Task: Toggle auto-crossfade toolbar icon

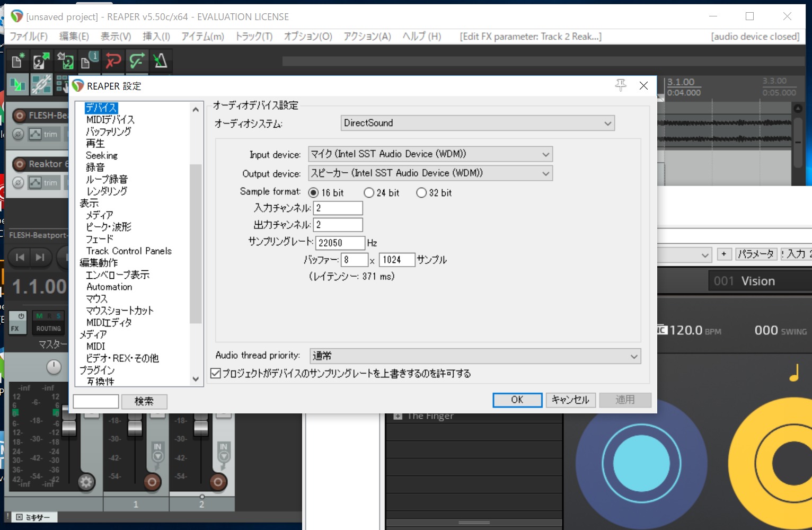Action: [x=17, y=84]
